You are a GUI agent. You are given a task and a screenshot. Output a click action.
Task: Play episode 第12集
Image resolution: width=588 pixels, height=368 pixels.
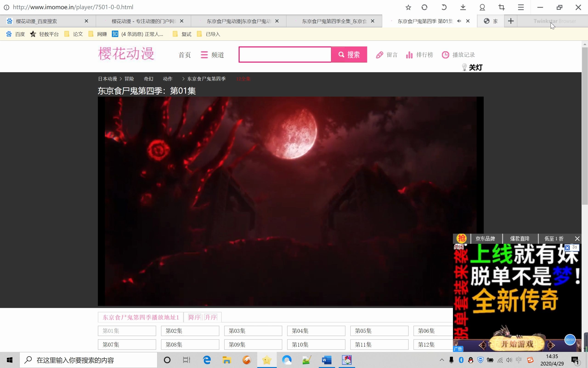pos(433,344)
